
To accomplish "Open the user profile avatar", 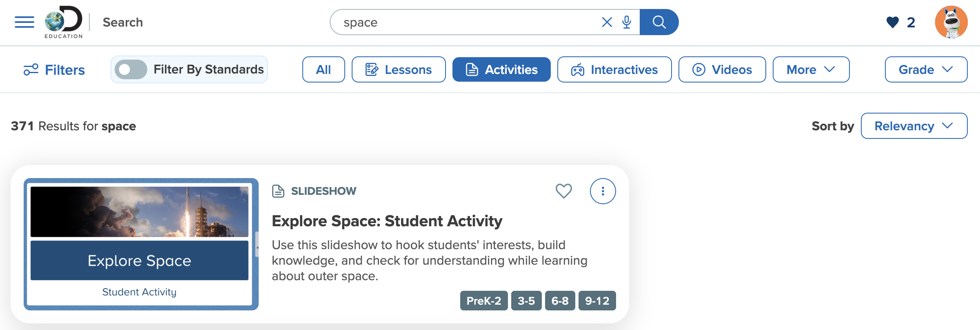I will pyautogui.click(x=951, y=22).
